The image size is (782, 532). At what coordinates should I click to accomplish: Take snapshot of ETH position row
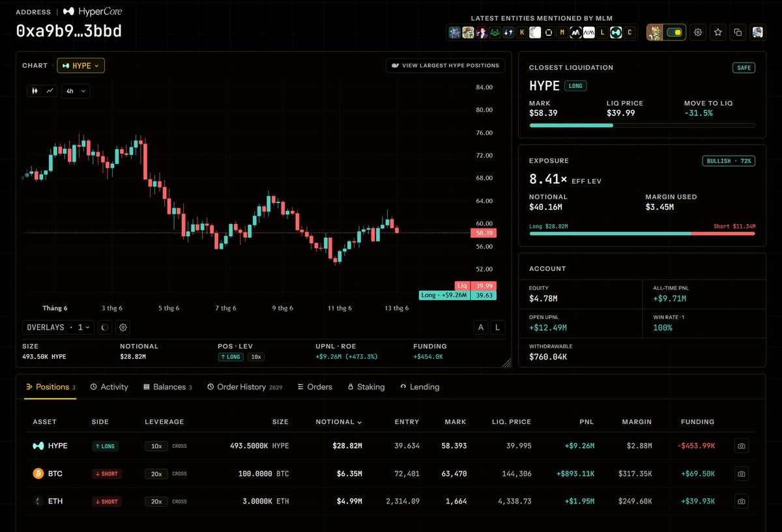click(x=741, y=501)
